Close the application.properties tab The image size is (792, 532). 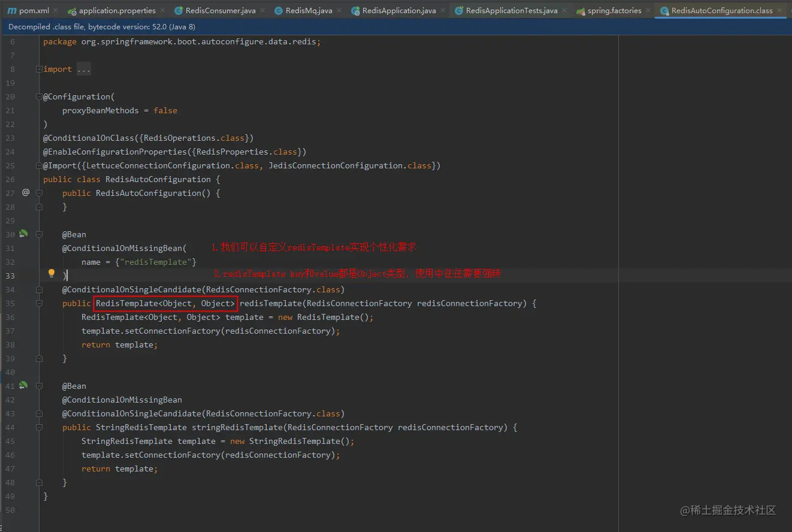[162, 11]
